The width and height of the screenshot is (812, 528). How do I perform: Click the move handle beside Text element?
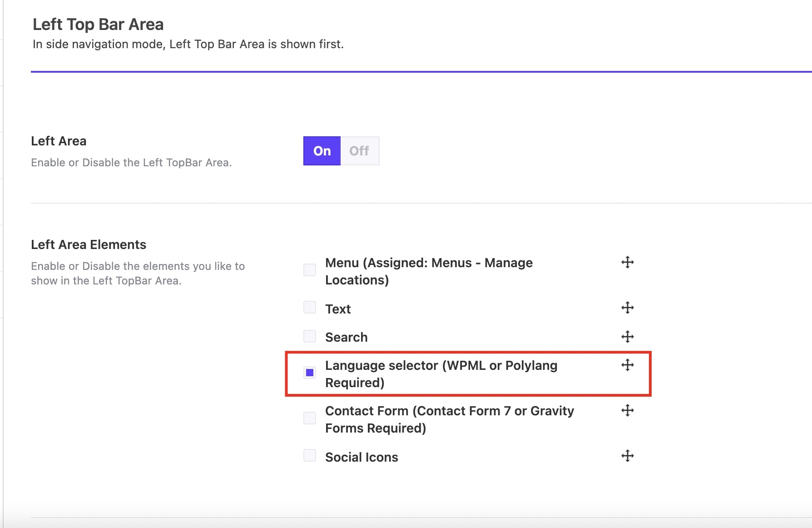tap(627, 308)
